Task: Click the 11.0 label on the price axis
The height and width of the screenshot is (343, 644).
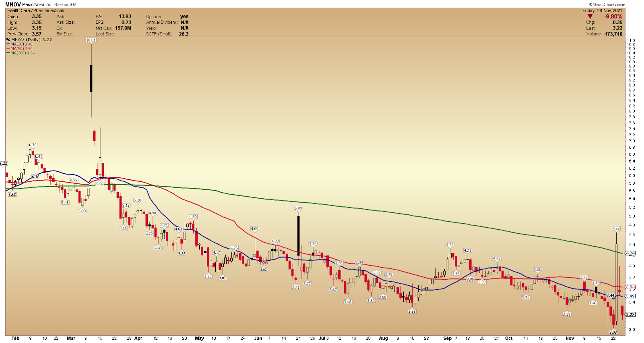Action: coord(631,40)
